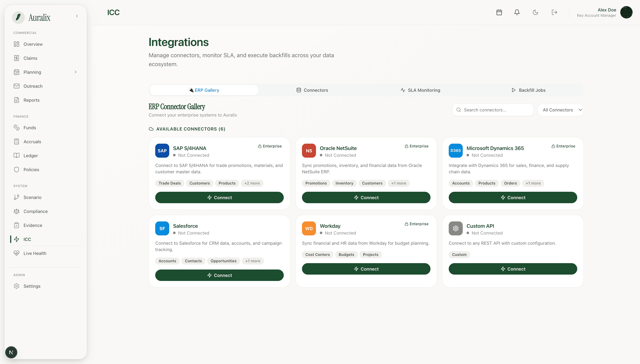Connect the Workday integration
The width and height of the screenshot is (640, 364).
click(x=366, y=269)
